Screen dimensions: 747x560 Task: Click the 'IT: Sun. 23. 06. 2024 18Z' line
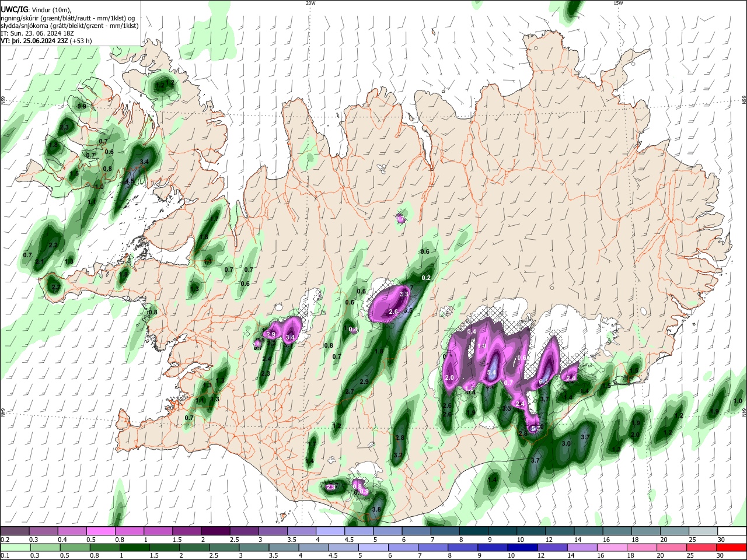click(x=38, y=33)
